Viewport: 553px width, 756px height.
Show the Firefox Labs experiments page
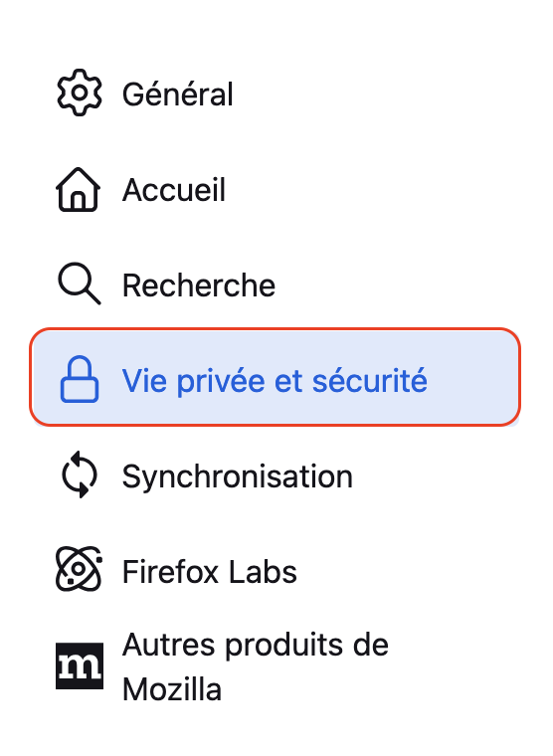click(209, 572)
